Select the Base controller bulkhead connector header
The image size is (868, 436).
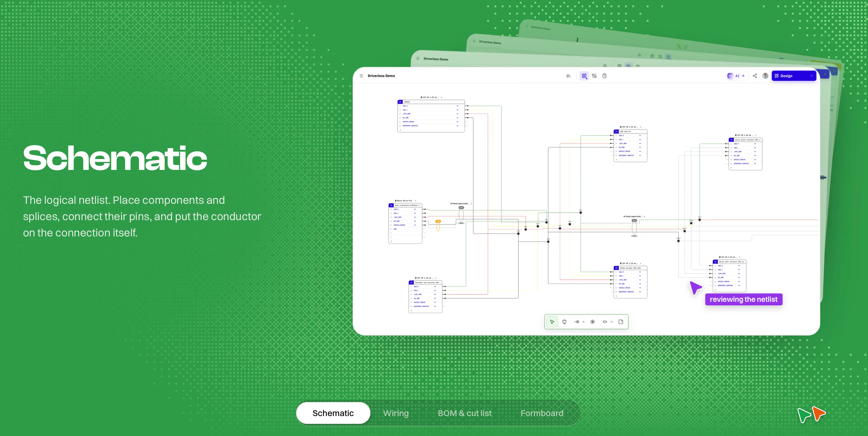(x=405, y=205)
